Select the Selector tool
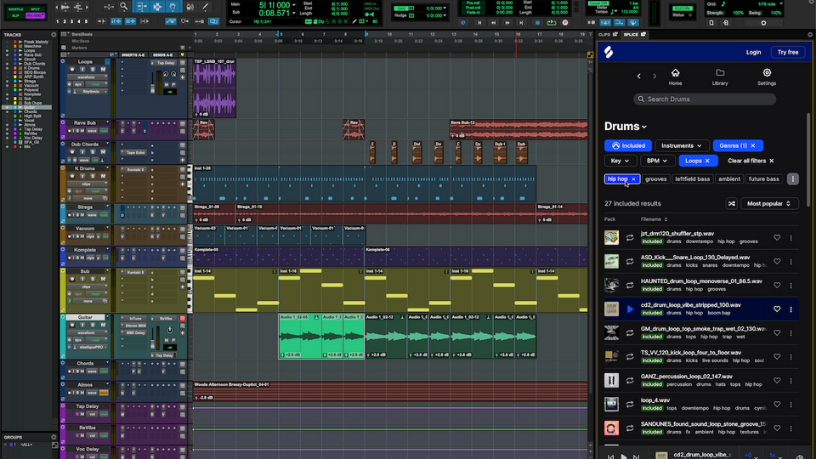The height and width of the screenshot is (459, 816). tap(157, 7)
